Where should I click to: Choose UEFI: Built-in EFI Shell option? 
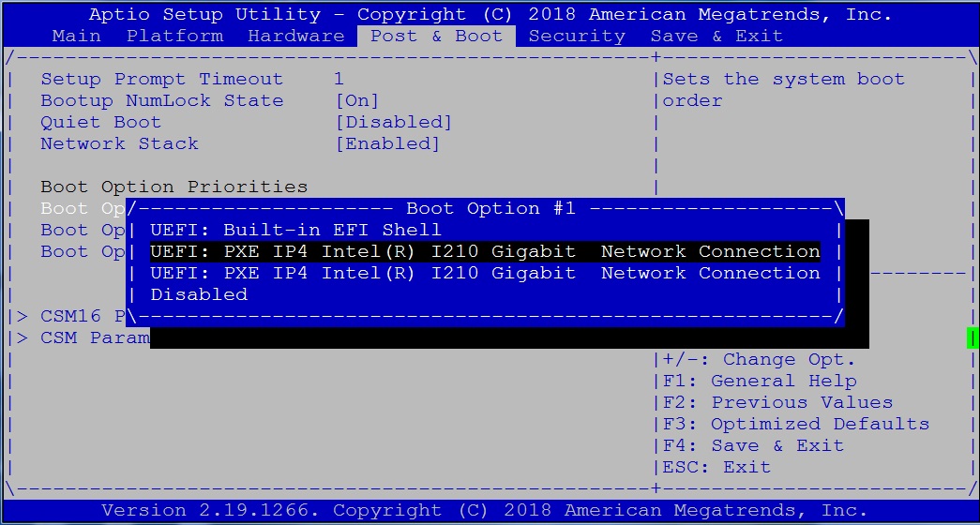295,230
